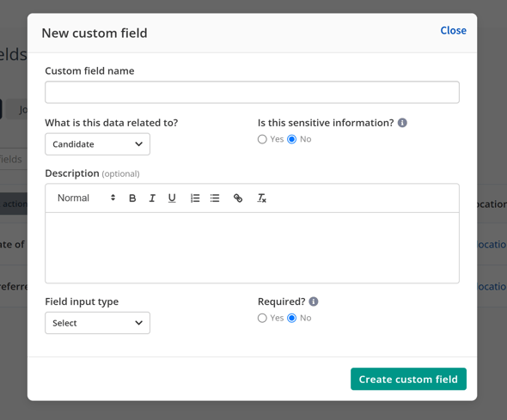Open the Normal text style dropdown
This screenshot has width=507, height=420.
point(86,198)
